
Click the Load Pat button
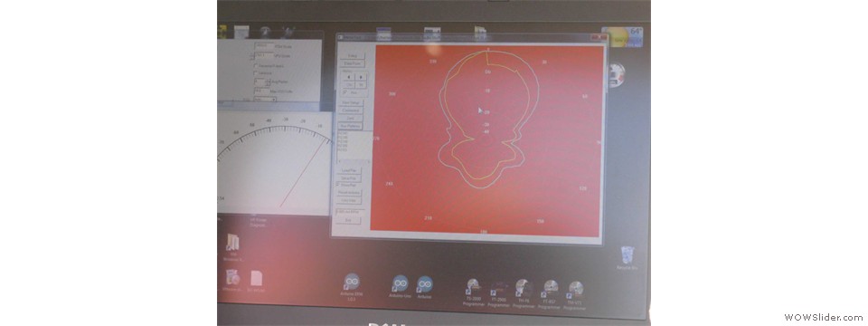pos(349,170)
